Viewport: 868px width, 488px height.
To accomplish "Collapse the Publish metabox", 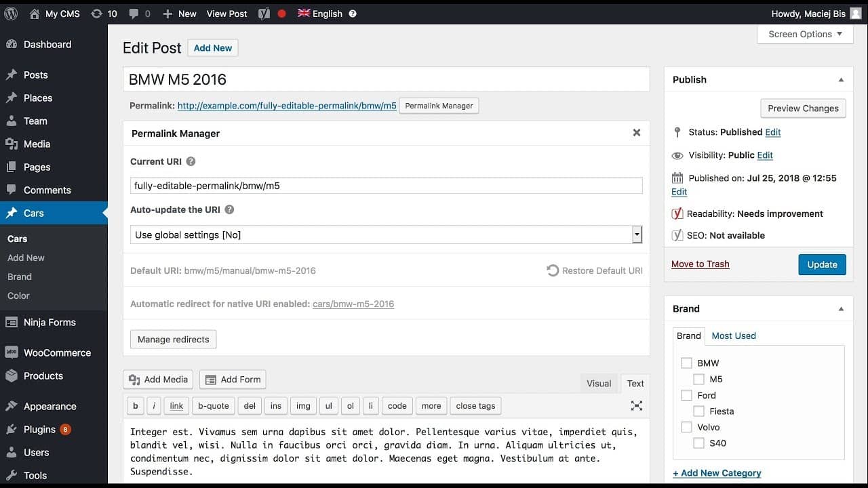I will point(841,80).
